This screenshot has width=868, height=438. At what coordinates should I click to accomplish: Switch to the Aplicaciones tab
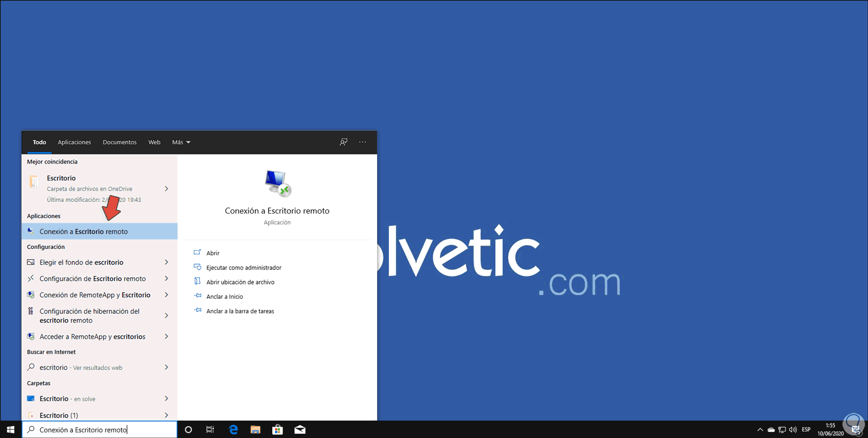(74, 142)
